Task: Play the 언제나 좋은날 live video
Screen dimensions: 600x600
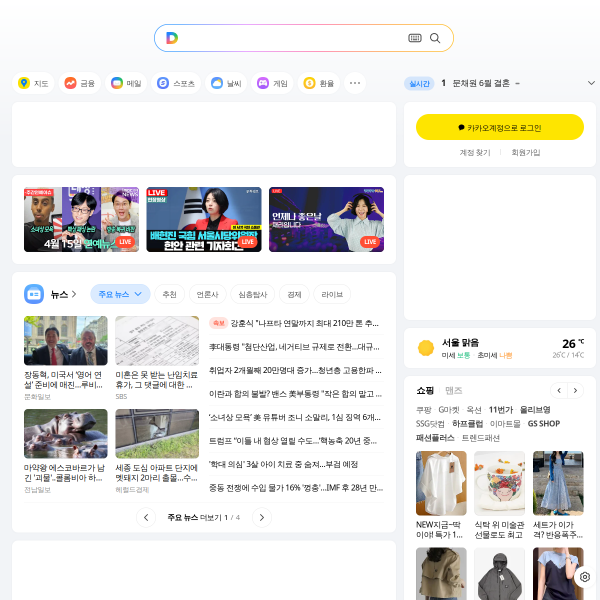Action: tap(326, 219)
